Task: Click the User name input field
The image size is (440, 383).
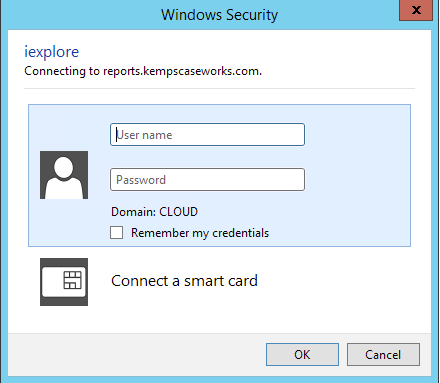Action: [207, 135]
